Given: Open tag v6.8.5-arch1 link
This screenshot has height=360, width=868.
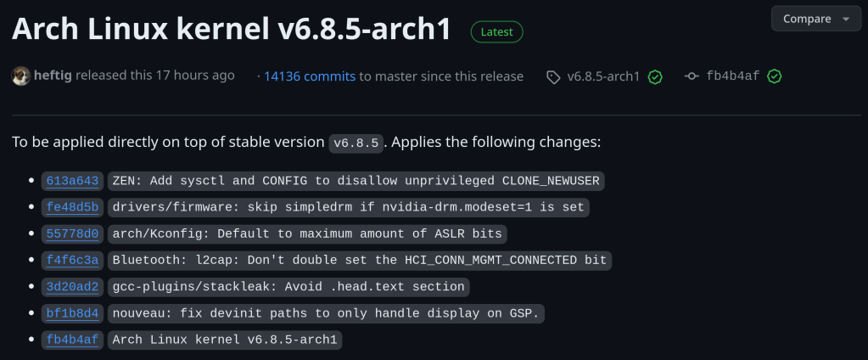Looking at the screenshot, I should coord(603,76).
